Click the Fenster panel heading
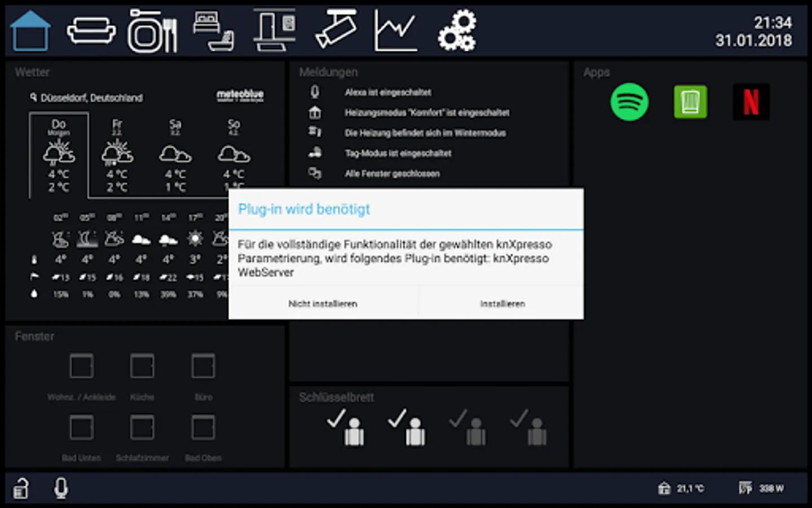812x508 pixels. [34, 336]
